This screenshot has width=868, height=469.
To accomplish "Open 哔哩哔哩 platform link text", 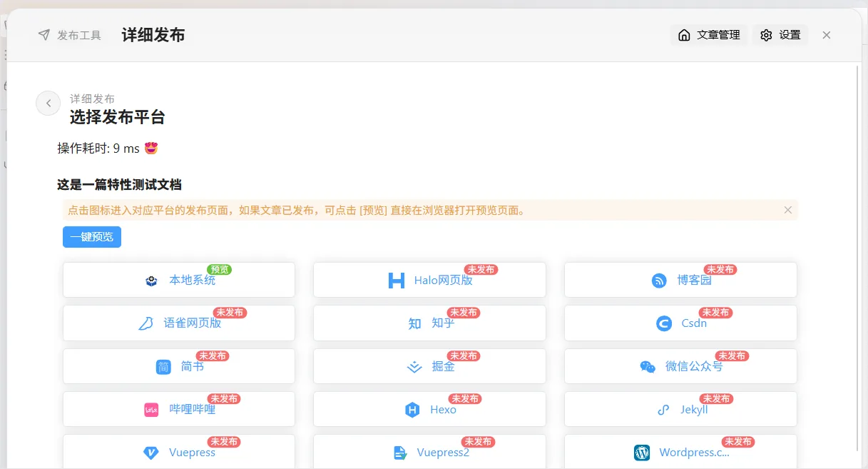I will click(193, 410).
